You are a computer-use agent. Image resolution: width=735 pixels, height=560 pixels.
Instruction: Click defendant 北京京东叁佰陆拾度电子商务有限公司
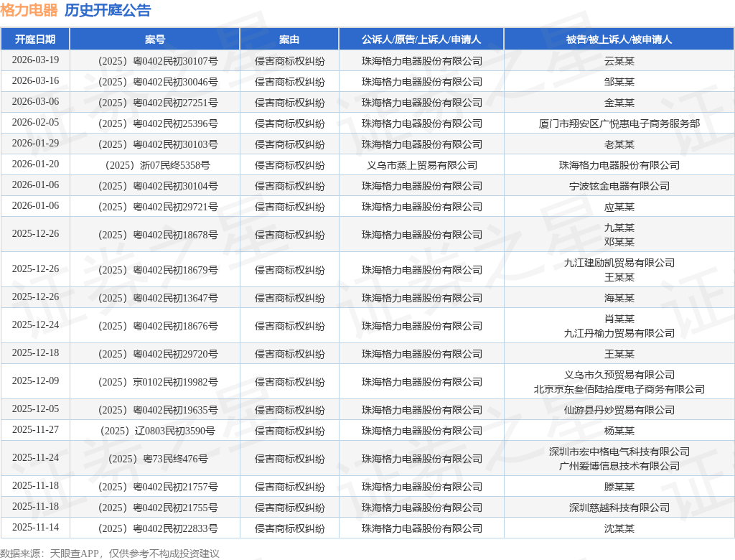[x=619, y=389]
